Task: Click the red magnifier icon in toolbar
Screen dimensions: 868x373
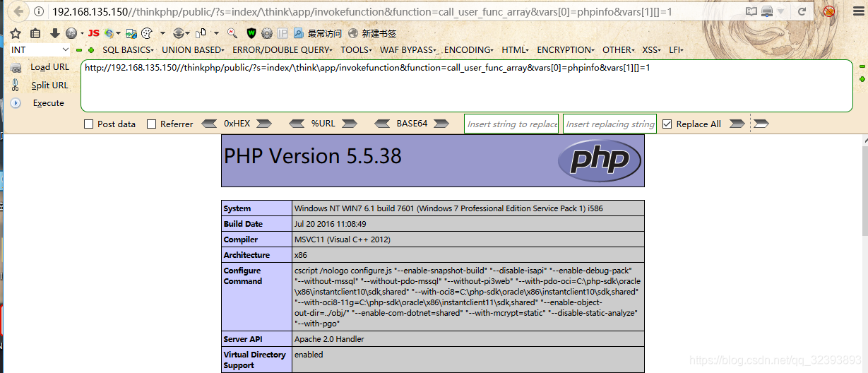Action: 232,32
